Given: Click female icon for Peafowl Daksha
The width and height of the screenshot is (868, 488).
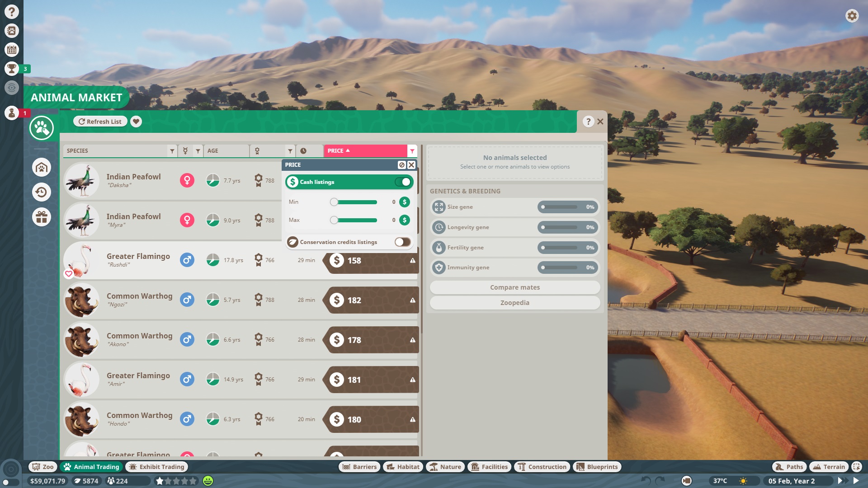Looking at the screenshot, I should click(187, 181).
